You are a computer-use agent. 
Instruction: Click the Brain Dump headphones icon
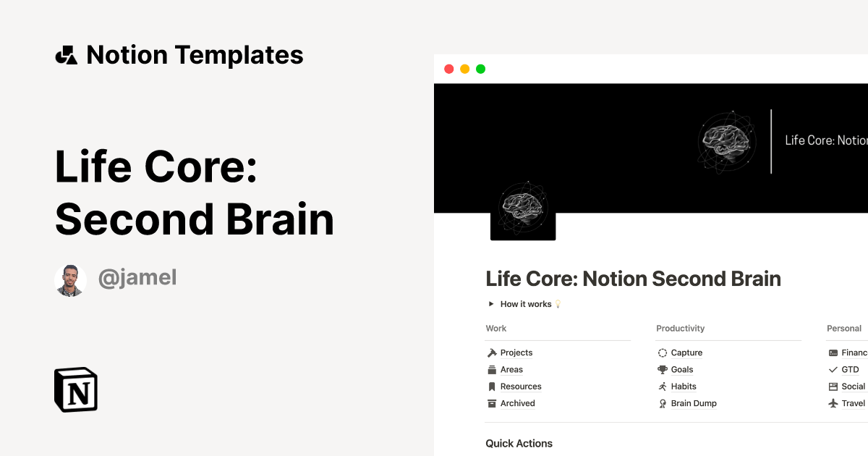663,403
